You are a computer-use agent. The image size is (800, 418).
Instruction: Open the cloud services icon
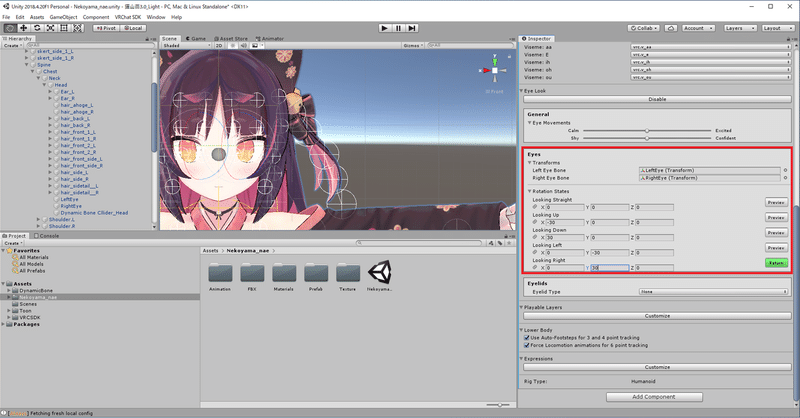click(x=671, y=28)
